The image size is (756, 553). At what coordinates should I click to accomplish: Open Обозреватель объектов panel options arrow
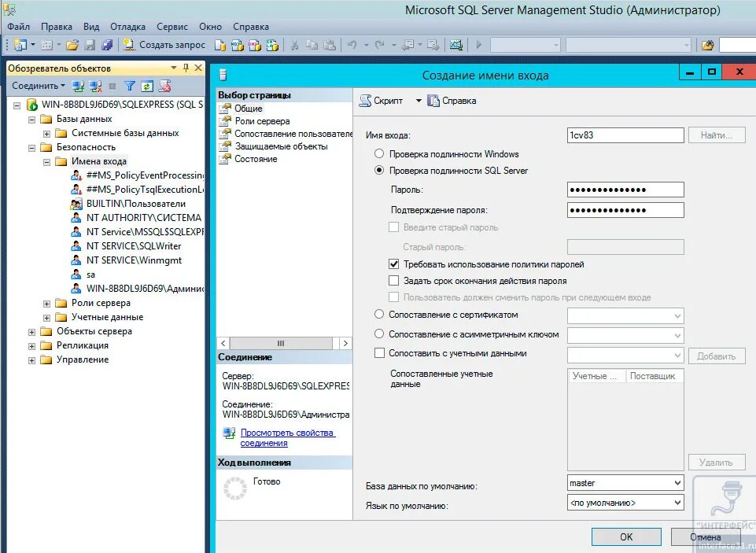pos(174,68)
